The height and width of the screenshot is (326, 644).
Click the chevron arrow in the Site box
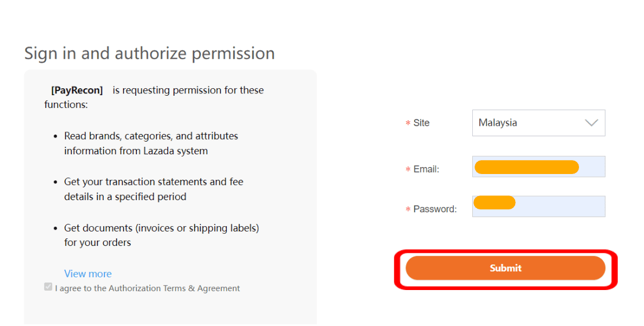[x=591, y=123]
